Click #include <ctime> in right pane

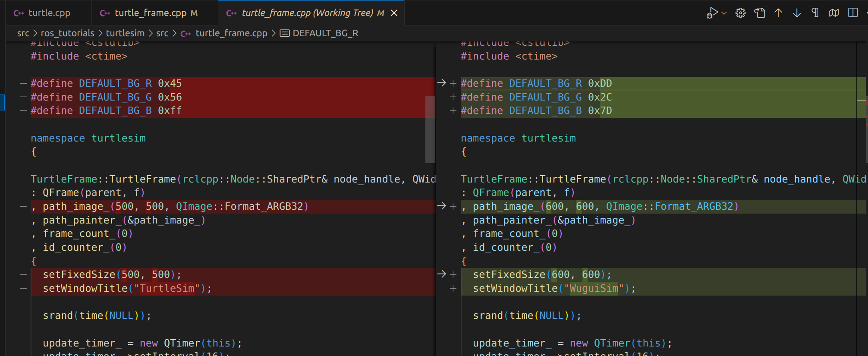tap(509, 56)
